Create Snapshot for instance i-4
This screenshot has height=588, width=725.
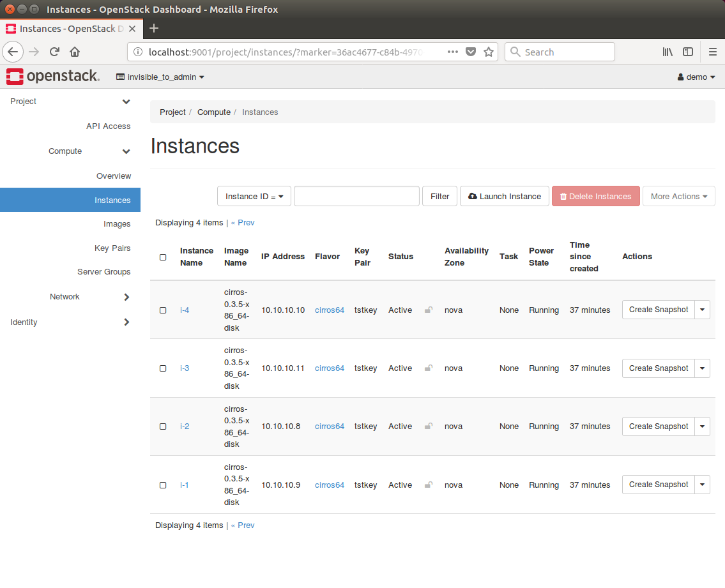[x=659, y=310]
